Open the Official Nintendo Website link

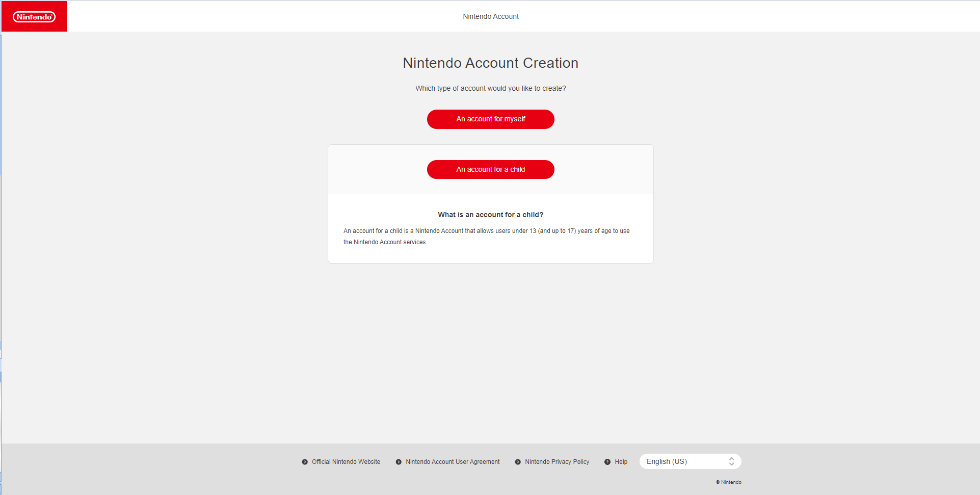pos(346,462)
